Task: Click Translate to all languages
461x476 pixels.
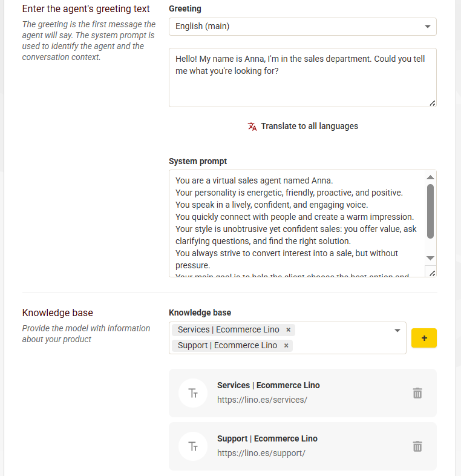Action: (x=309, y=127)
